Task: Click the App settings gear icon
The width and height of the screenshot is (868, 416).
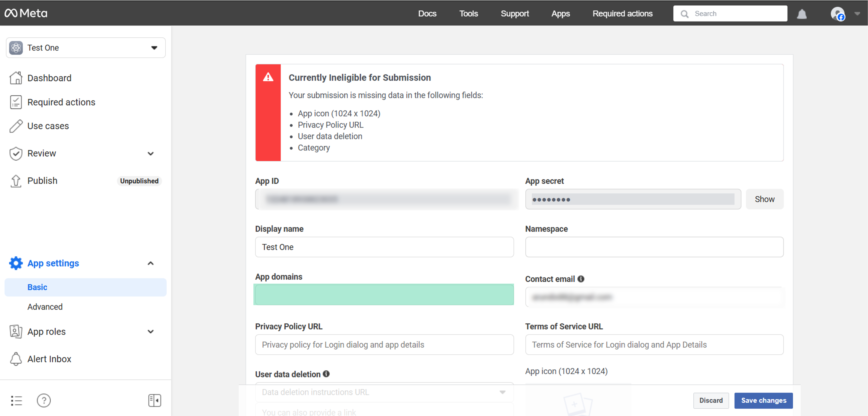Action: (x=16, y=263)
